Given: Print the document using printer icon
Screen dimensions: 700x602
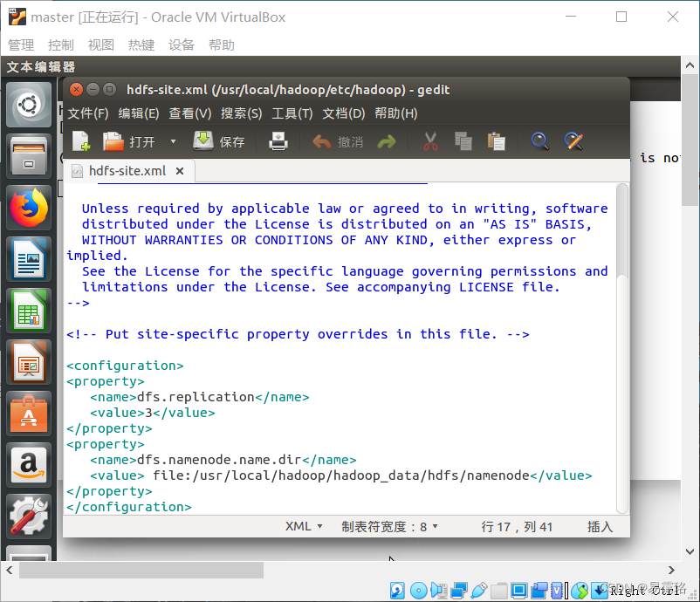Looking at the screenshot, I should pyautogui.click(x=278, y=141).
